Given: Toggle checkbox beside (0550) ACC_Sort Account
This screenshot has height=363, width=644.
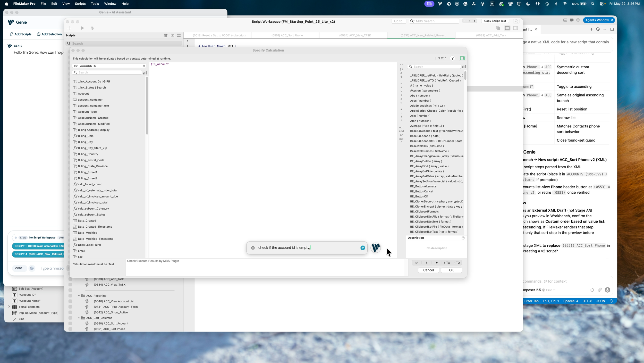Looking at the screenshot, I should click(70, 324).
